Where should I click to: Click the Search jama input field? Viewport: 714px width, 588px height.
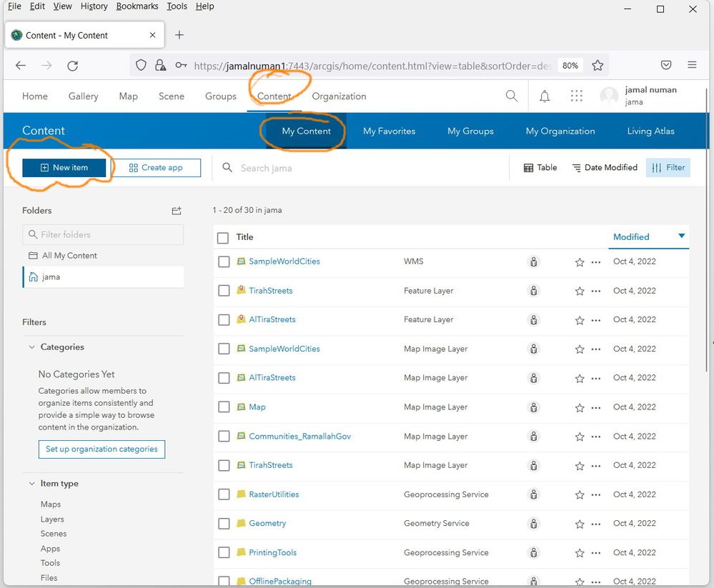360,168
